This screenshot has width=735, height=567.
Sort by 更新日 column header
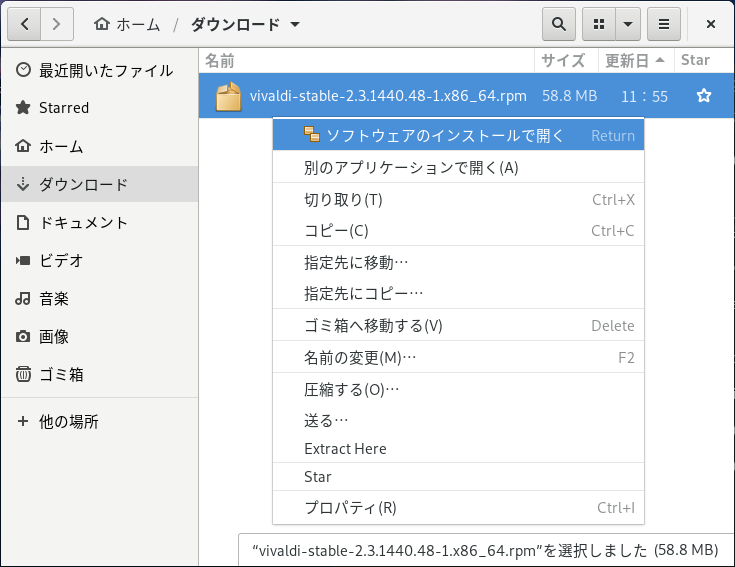point(636,60)
